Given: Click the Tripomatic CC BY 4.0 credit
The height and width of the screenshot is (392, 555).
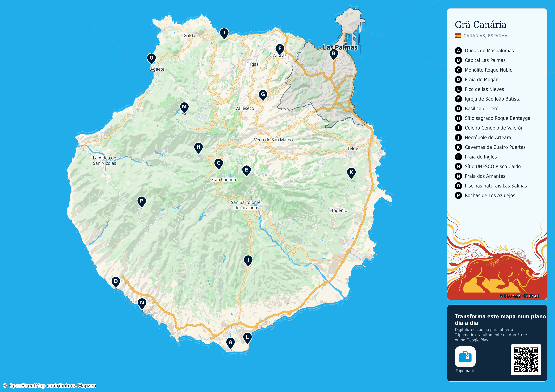Looking at the screenshot, I should [519, 296].
